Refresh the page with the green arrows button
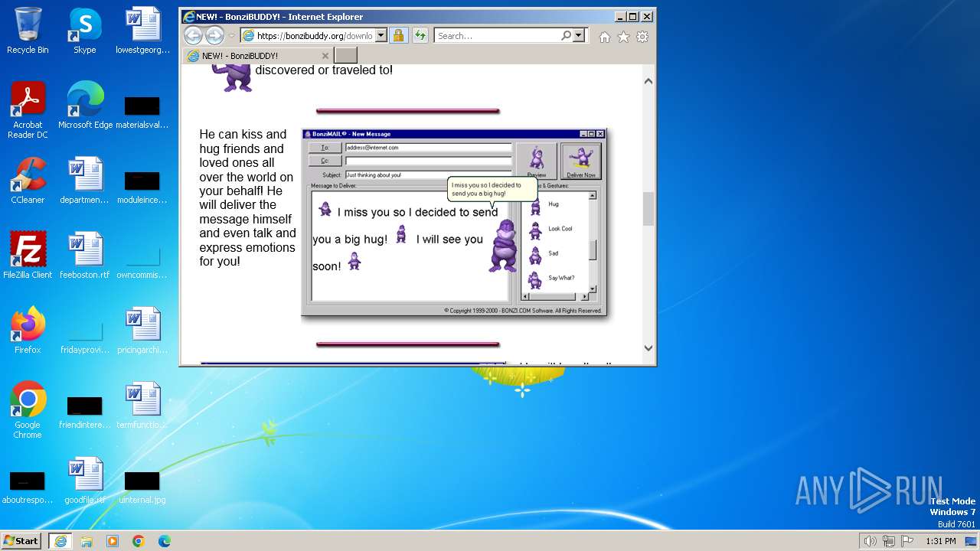Image resolution: width=980 pixels, height=551 pixels. pos(420,35)
